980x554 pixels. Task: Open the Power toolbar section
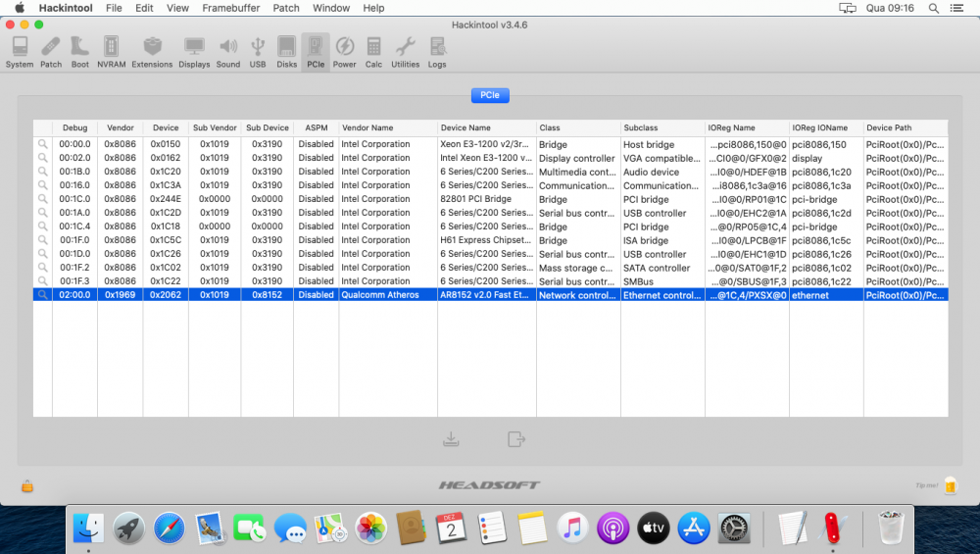pyautogui.click(x=344, y=53)
